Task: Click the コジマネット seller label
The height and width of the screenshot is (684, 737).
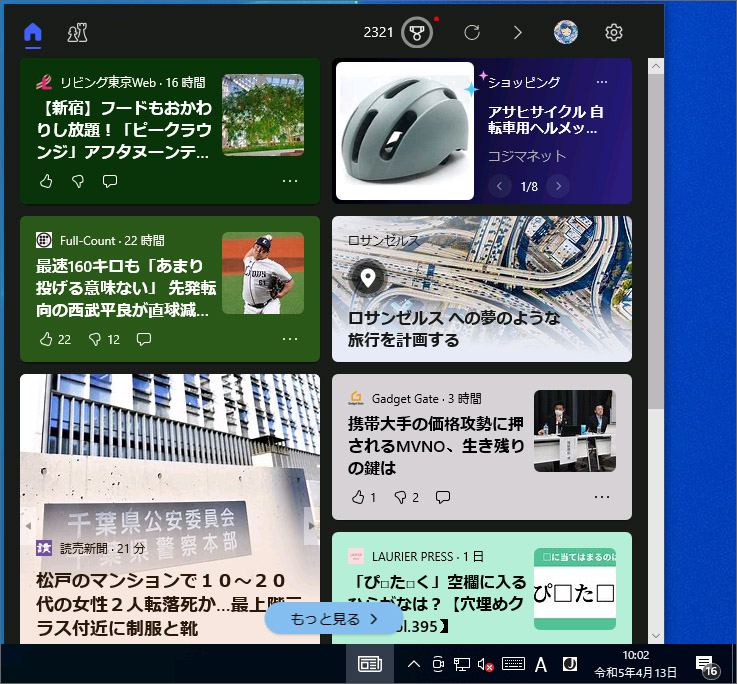Action: (526, 156)
